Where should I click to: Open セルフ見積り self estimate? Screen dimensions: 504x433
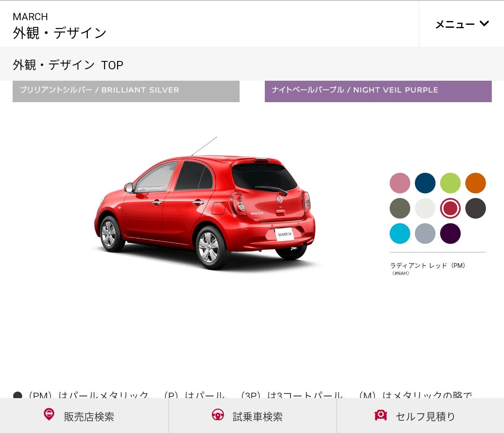[x=420, y=416]
